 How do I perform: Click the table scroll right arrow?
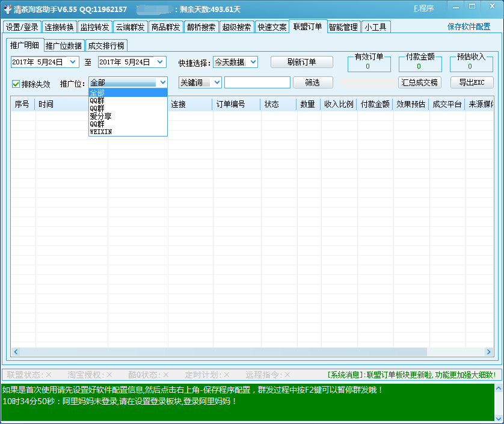[x=488, y=352]
